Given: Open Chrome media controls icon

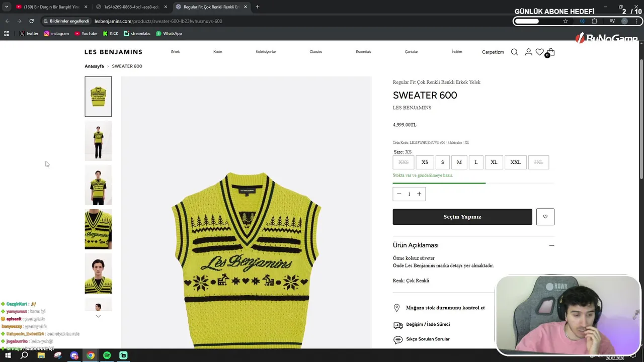Looking at the screenshot, I should [612, 21].
